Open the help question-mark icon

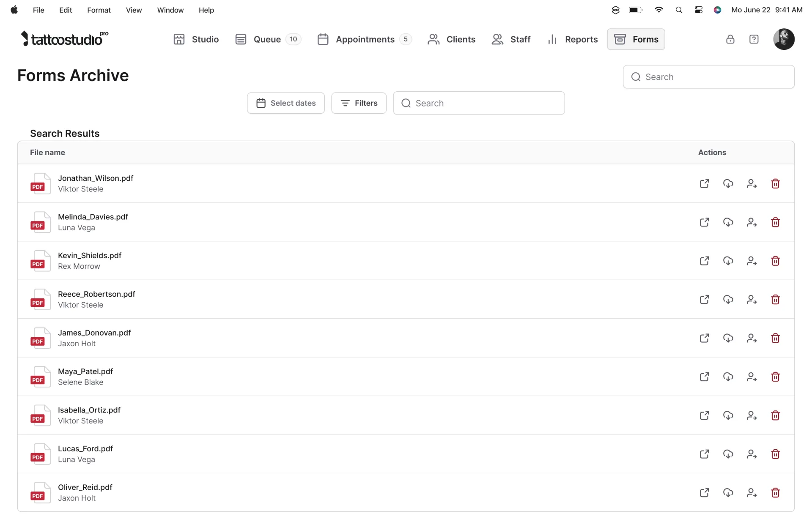[x=754, y=39]
